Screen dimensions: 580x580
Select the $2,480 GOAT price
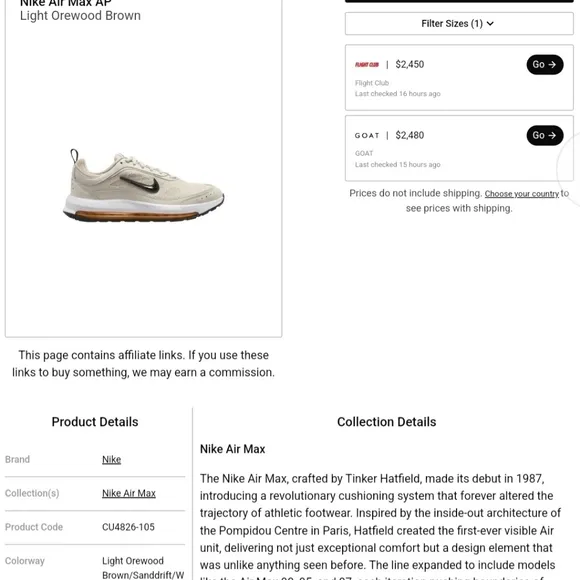tap(409, 135)
